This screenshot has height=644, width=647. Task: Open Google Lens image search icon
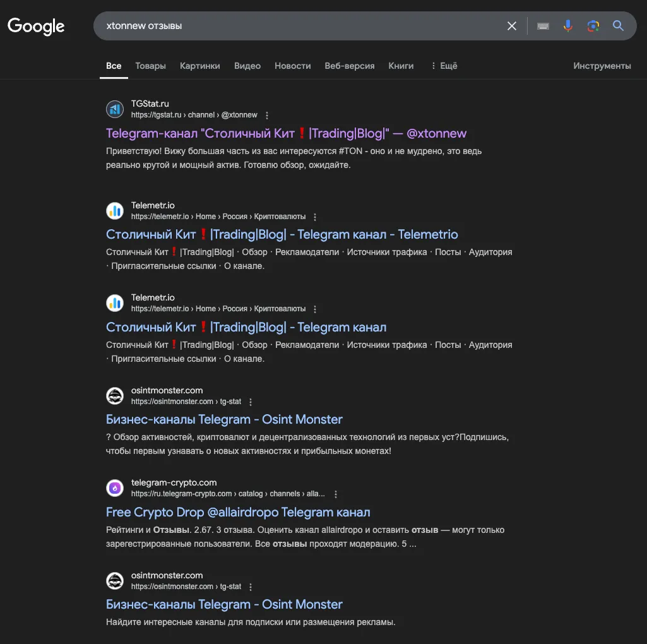[593, 26]
